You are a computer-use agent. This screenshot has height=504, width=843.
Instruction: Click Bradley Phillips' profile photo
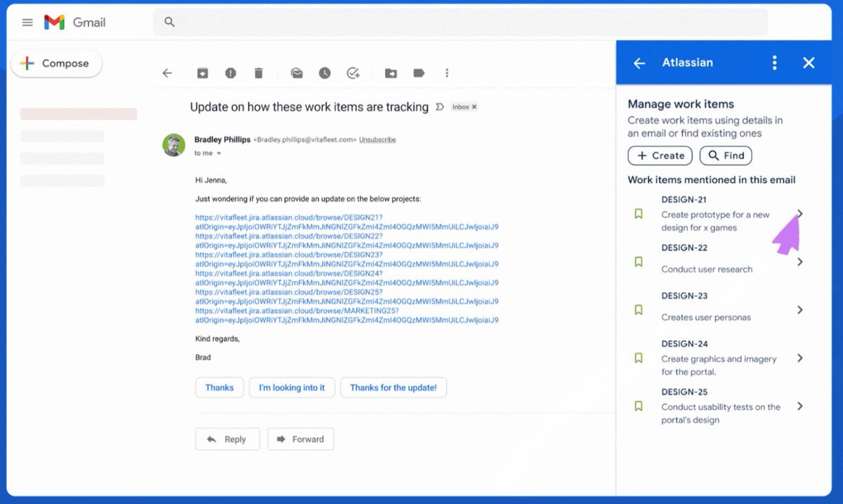[174, 145]
